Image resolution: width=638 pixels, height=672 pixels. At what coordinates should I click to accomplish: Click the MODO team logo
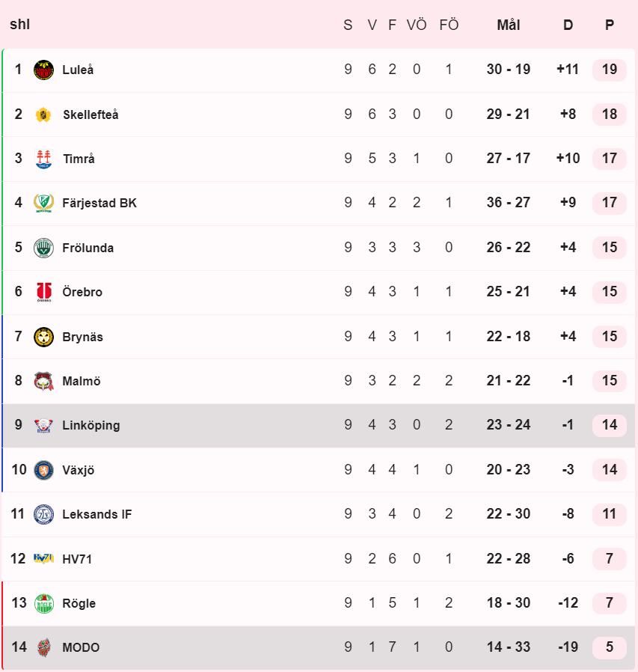[x=43, y=647]
